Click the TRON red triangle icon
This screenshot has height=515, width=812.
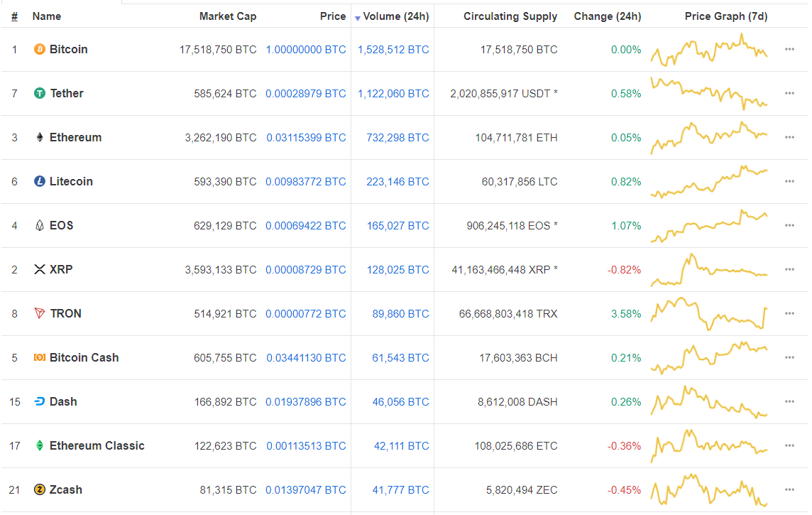pyautogui.click(x=40, y=314)
